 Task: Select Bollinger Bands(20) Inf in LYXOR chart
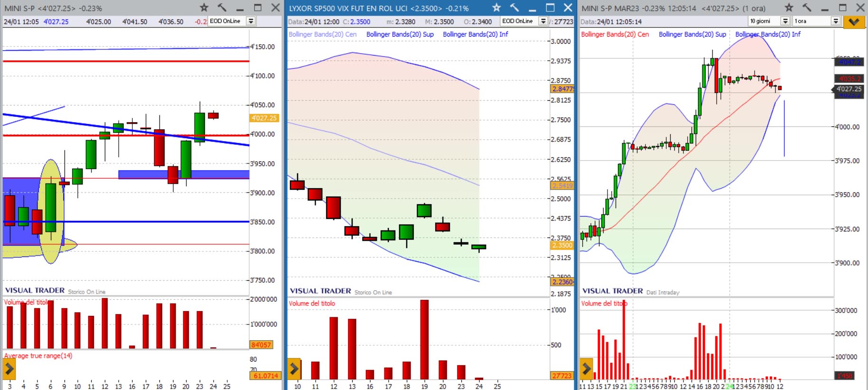pyautogui.click(x=476, y=34)
